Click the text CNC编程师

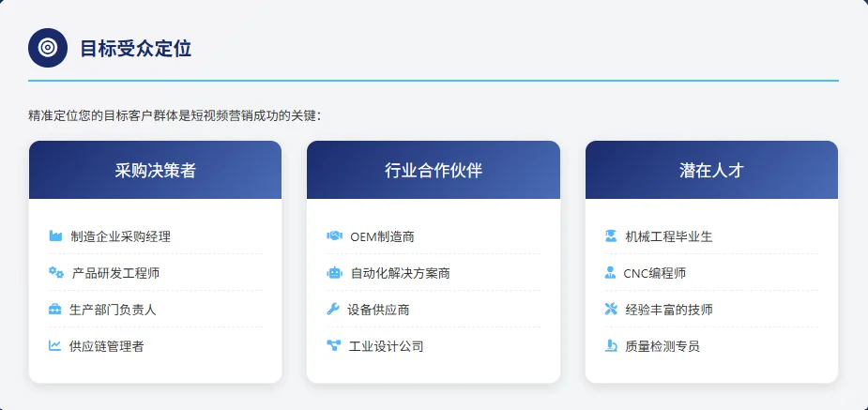(x=655, y=273)
